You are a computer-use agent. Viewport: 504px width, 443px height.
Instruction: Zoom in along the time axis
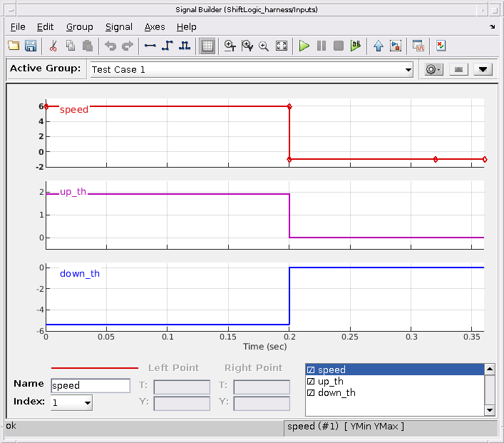coord(230,46)
